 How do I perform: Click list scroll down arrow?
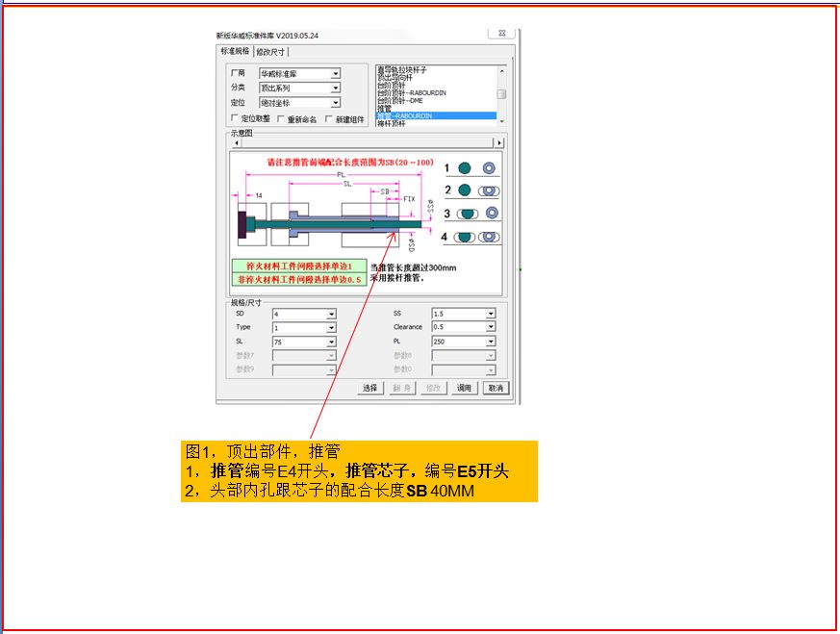click(502, 121)
